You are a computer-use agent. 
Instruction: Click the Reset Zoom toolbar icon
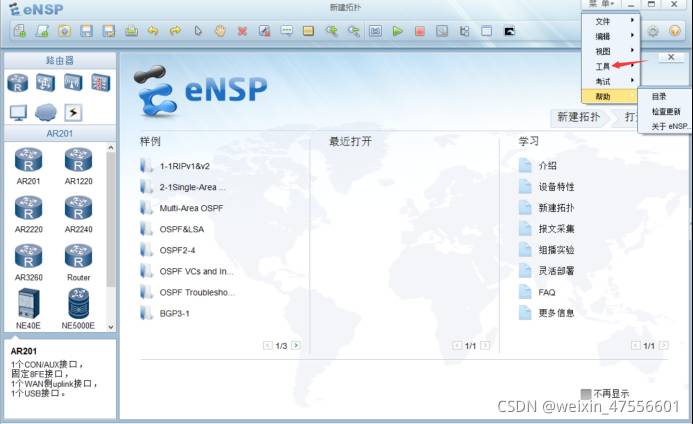[376, 31]
